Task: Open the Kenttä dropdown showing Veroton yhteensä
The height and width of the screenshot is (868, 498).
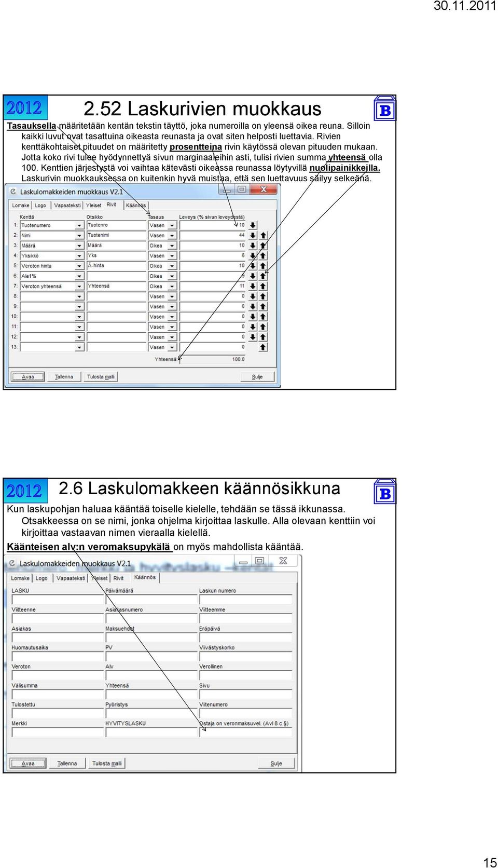Action: [x=79, y=286]
